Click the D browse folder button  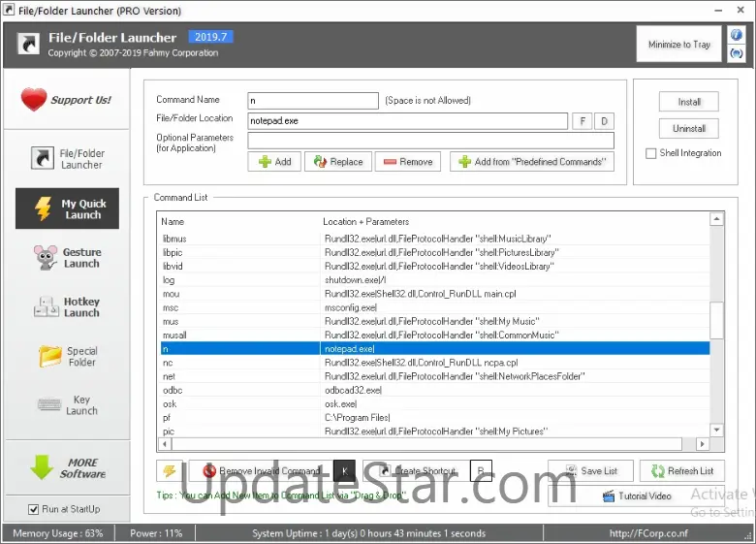coord(604,121)
